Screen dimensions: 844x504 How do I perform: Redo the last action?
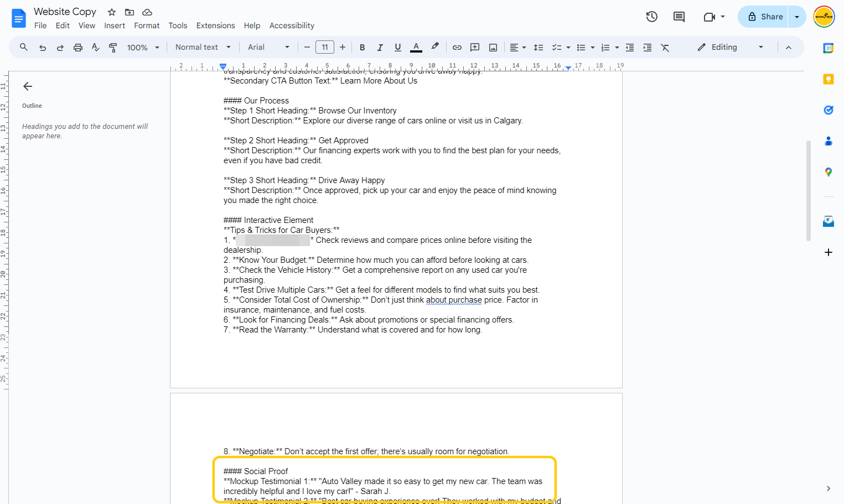pyautogui.click(x=60, y=48)
